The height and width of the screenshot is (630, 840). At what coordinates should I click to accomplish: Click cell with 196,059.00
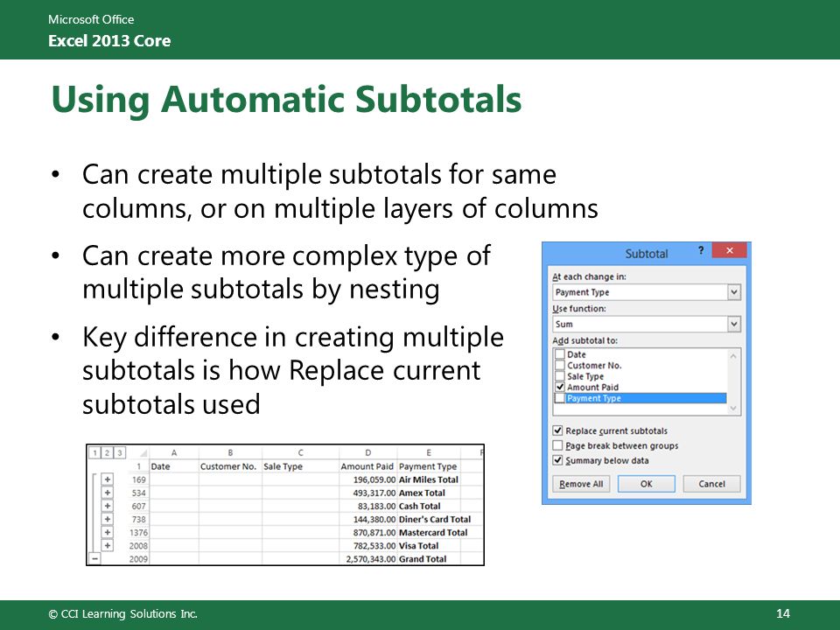click(x=368, y=479)
